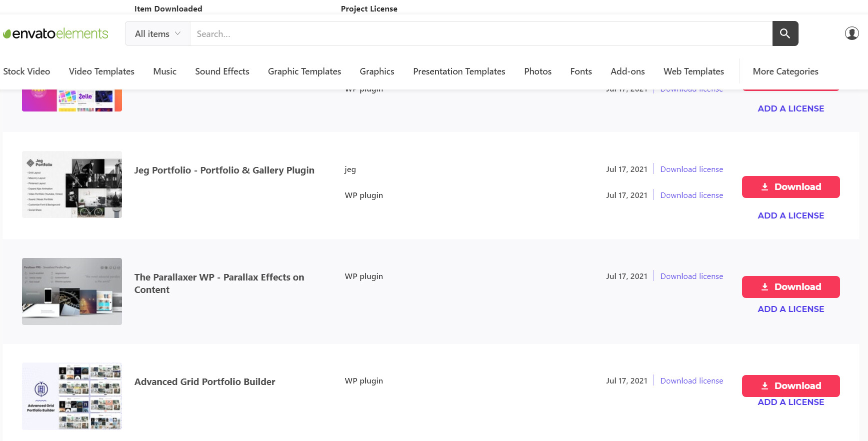Open the Video Templates category

coord(101,71)
